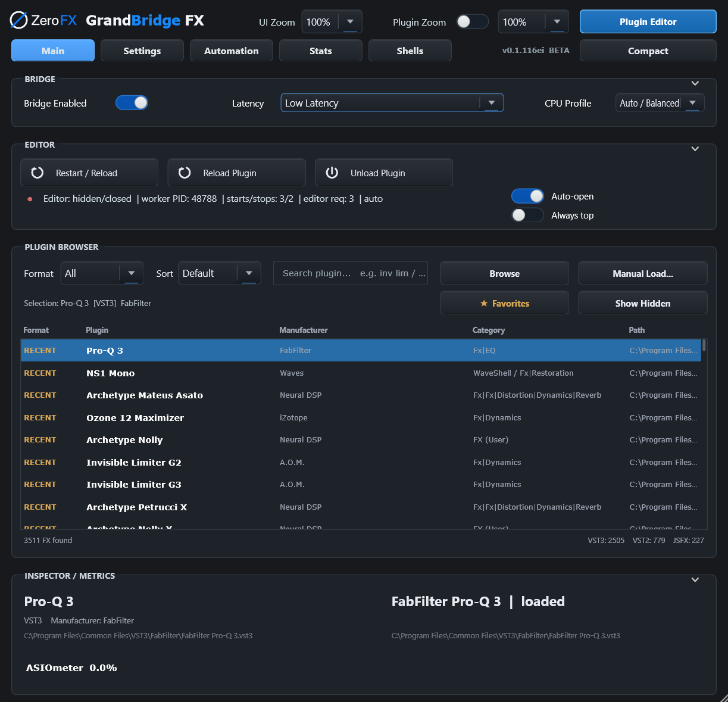The height and width of the screenshot is (702, 728).
Task: Open the CPU Profile dropdown
Action: pyautogui.click(x=660, y=103)
